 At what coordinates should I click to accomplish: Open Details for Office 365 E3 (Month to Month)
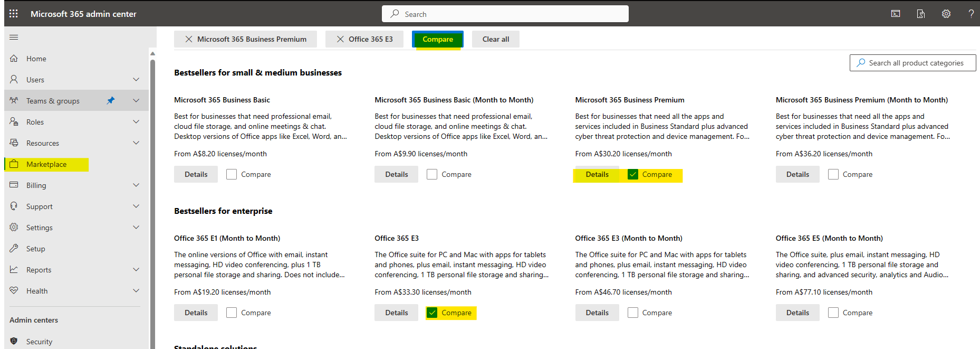[x=597, y=313]
